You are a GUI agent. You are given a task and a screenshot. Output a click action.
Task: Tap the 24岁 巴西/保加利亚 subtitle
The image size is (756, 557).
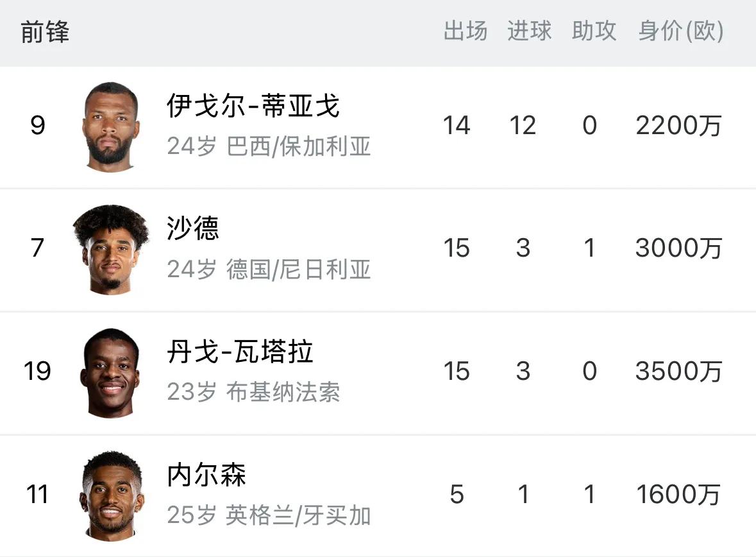[x=269, y=147]
